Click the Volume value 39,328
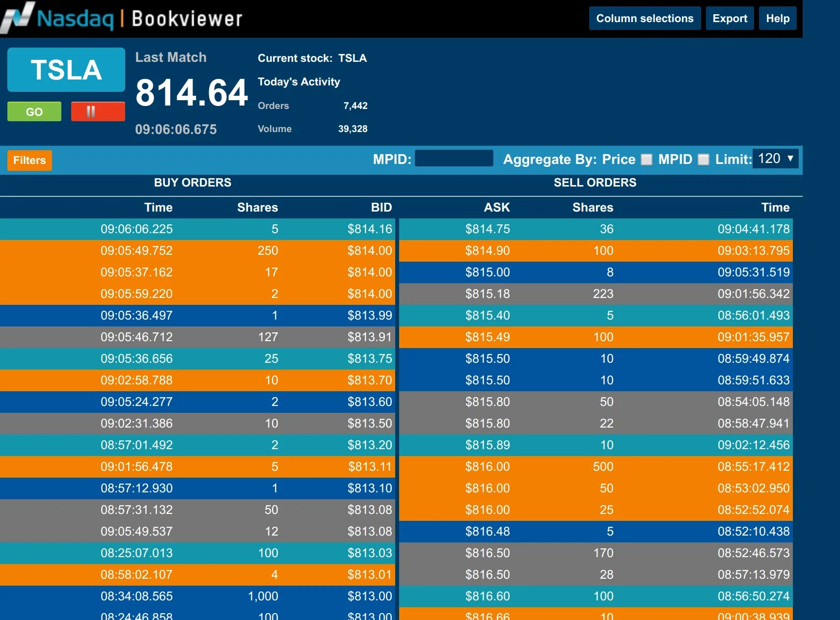 (352, 129)
